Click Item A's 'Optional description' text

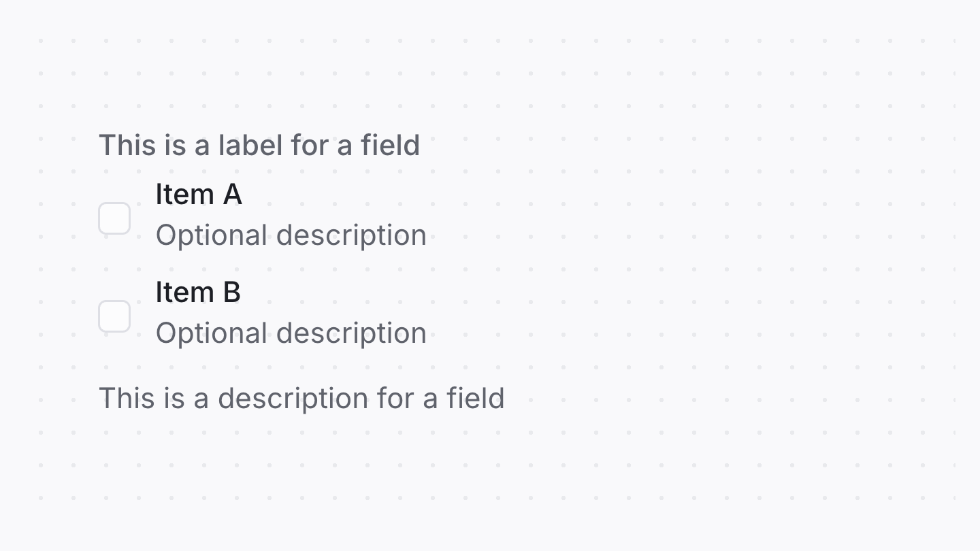point(291,235)
